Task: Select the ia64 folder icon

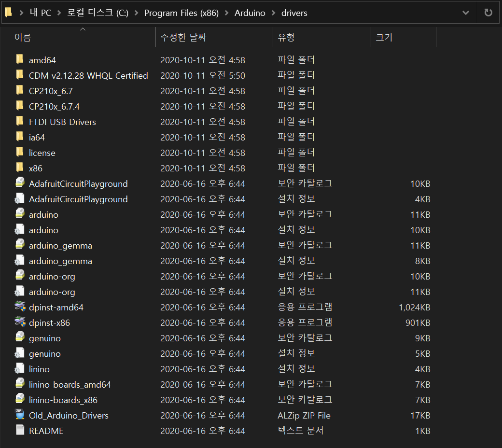Action: pos(20,137)
